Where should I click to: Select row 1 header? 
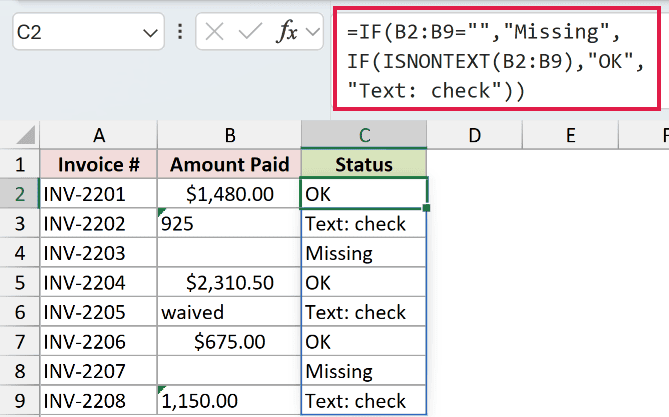(20, 164)
